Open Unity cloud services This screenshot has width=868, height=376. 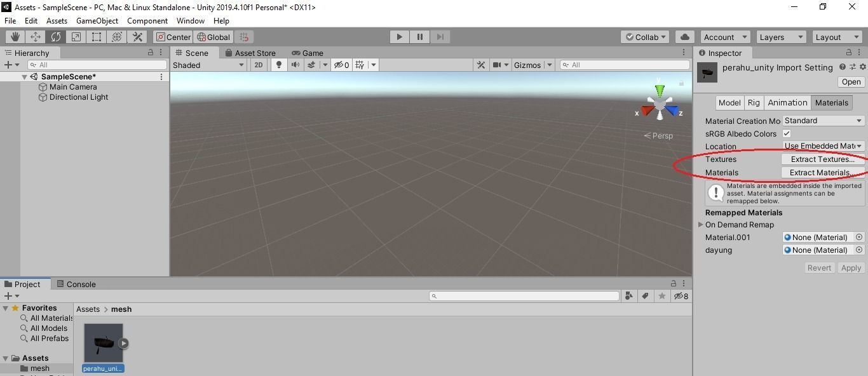point(685,37)
